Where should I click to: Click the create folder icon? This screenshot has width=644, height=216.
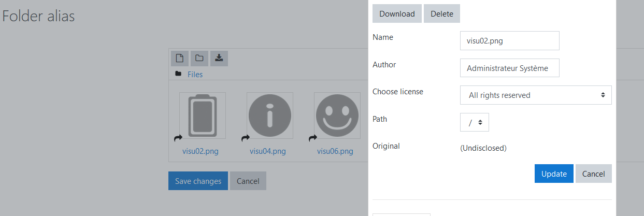click(x=199, y=58)
